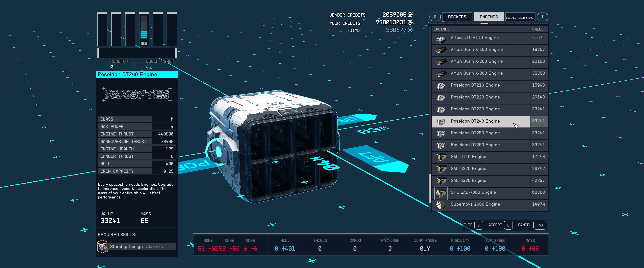
Task: Click the Crew Capacity 0.25 stat row
Action: [x=137, y=171]
